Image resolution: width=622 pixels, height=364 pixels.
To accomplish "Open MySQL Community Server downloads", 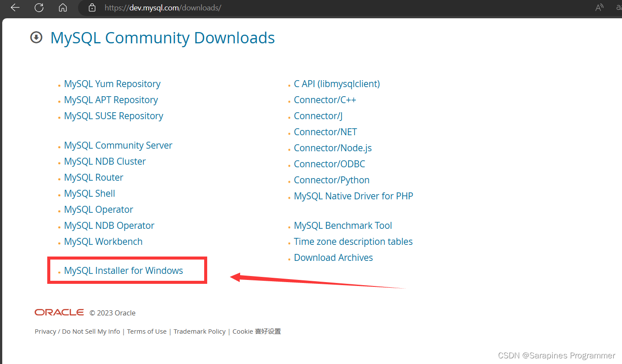I will 118,145.
